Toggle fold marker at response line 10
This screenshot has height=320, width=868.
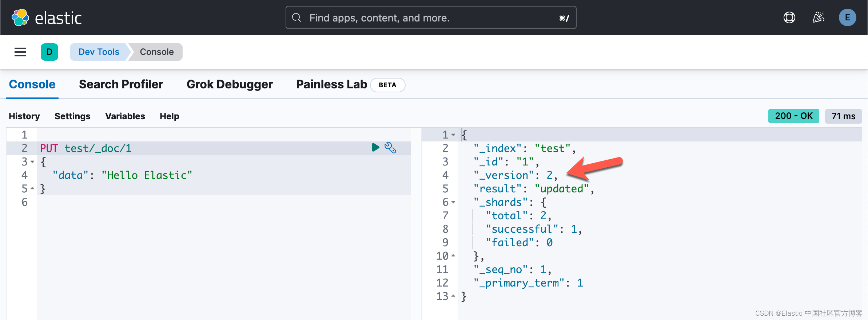[x=453, y=256]
